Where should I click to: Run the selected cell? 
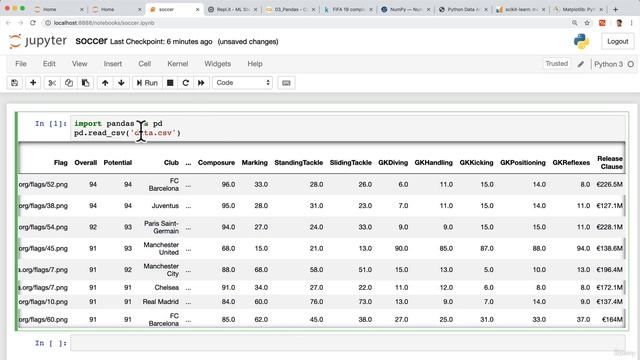[147, 83]
